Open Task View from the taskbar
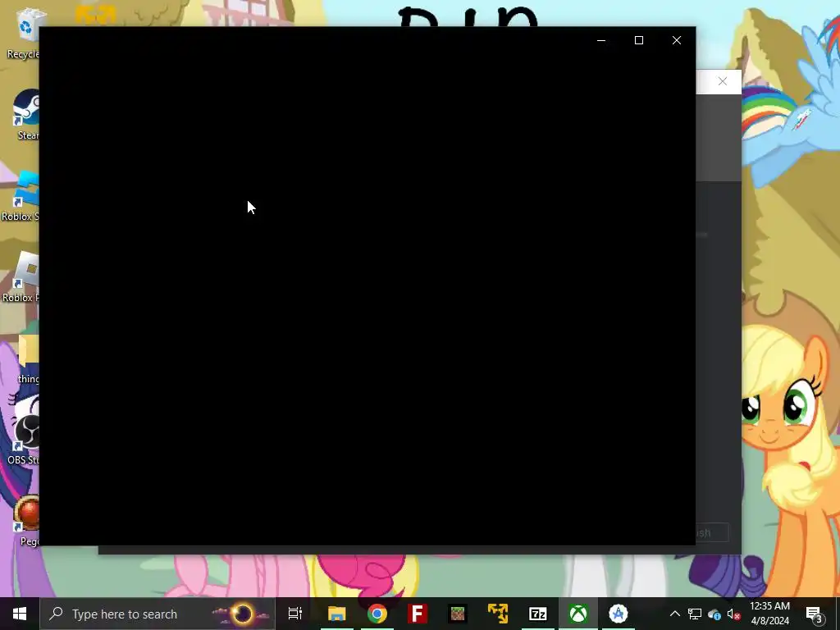The width and height of the screenshot is (840, 630). [x=295, y=614]
